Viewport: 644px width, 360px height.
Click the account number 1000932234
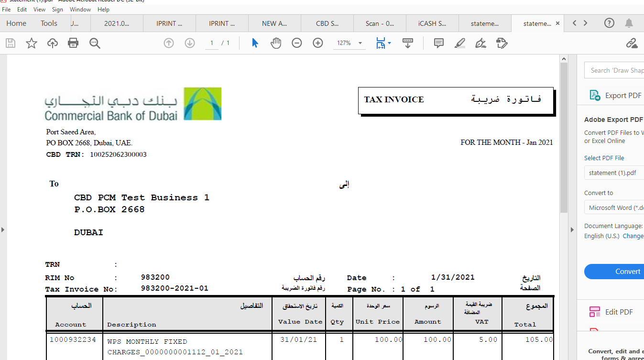click(x=73, y=340)
